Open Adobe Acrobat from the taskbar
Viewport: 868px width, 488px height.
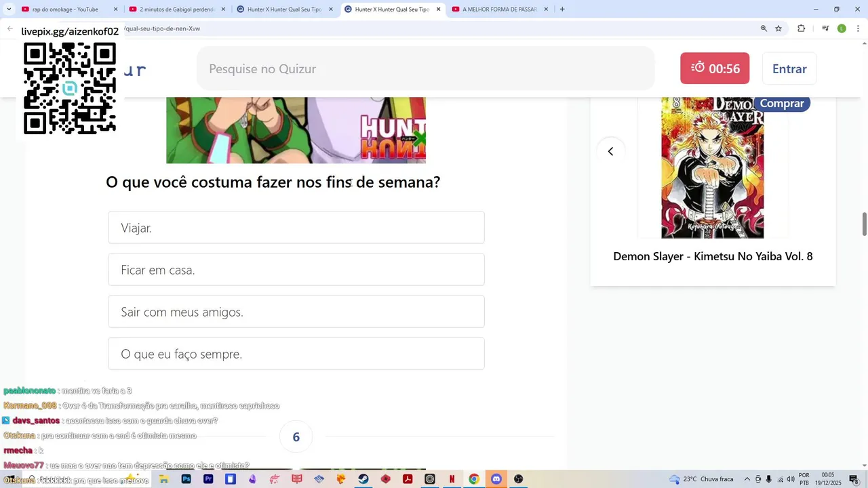(408, 479)
